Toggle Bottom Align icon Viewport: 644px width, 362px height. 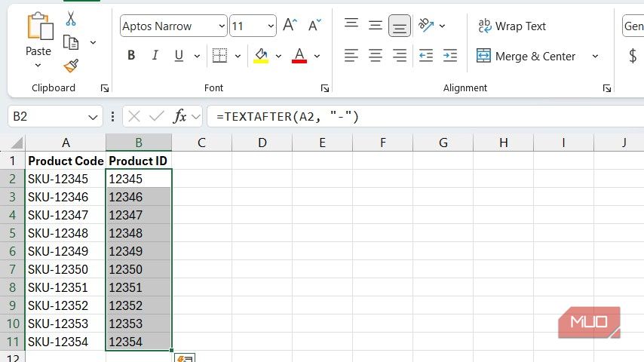[400, 26]
